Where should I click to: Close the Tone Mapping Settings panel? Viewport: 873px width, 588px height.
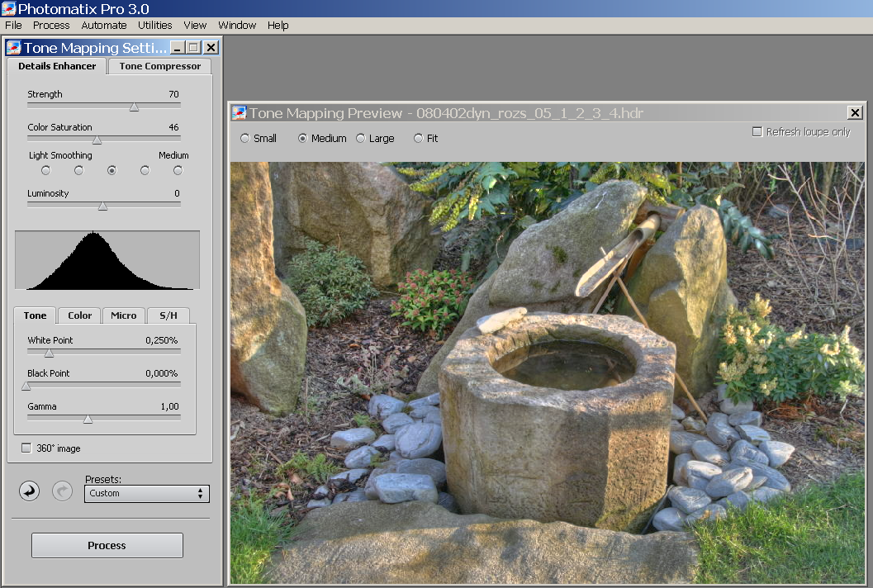click(x=210, y=48)
